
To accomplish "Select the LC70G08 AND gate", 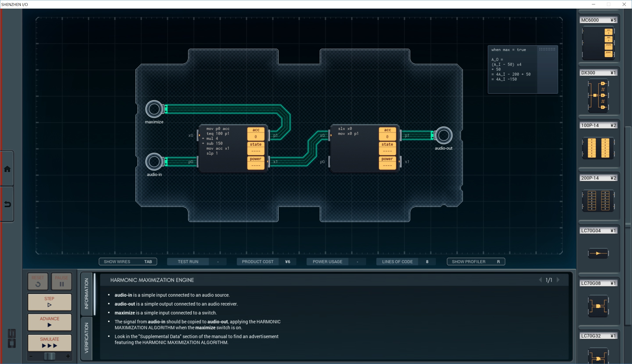I will click(x=598, y=306).
